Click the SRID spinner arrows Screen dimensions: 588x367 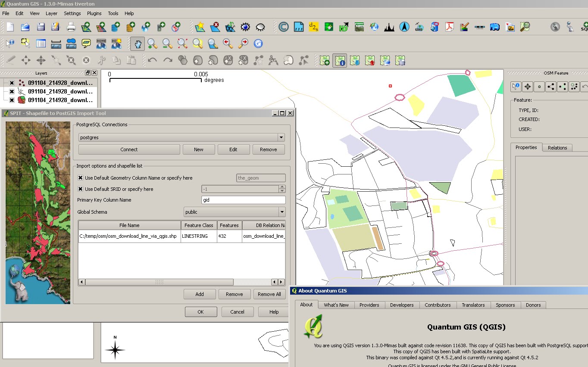(282, 189)
